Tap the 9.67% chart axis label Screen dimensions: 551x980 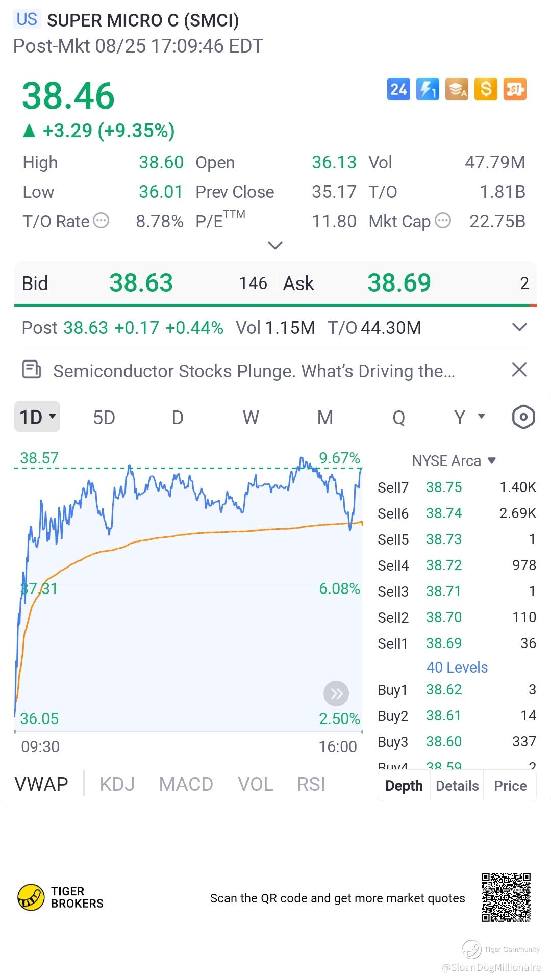[340, 458]
